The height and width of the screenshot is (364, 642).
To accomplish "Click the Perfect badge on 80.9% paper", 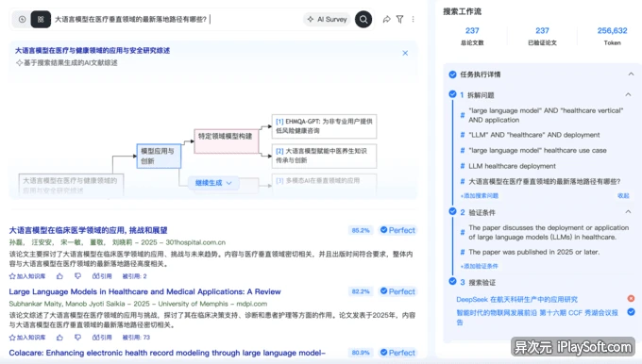I will coord(397,353).
